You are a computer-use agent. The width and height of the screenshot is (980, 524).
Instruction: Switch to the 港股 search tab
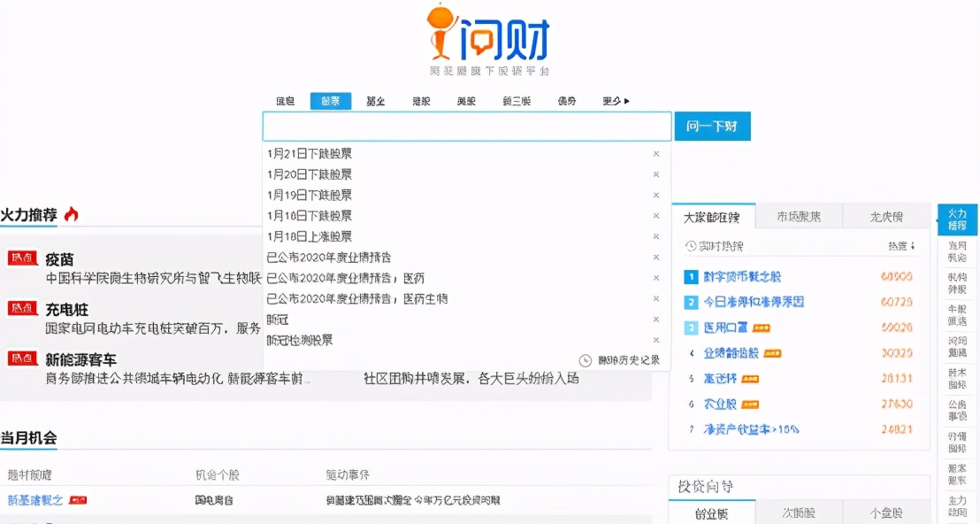[420, 100]
